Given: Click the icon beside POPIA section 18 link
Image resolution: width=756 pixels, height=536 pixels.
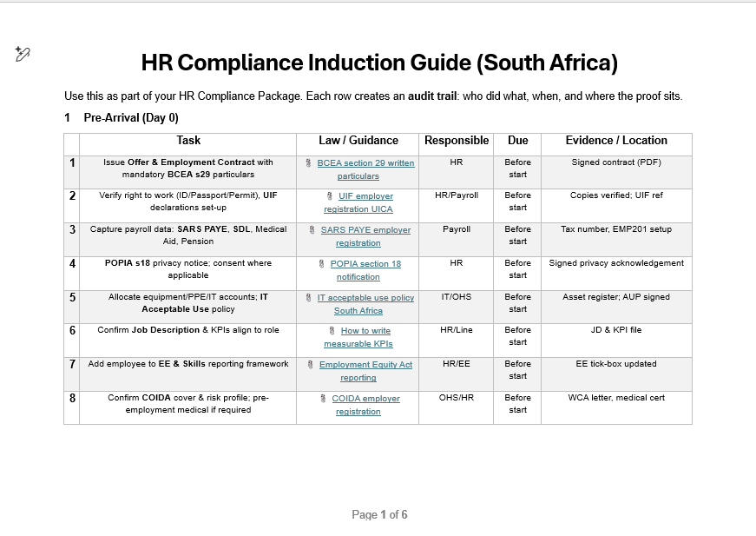Looking at the screenshot, I should [322, 264].
